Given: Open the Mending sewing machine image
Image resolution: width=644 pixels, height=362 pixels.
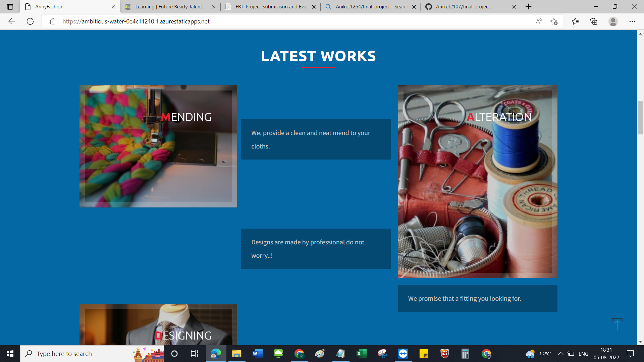Looking at the screenshot, I should [x=158, y=146].
